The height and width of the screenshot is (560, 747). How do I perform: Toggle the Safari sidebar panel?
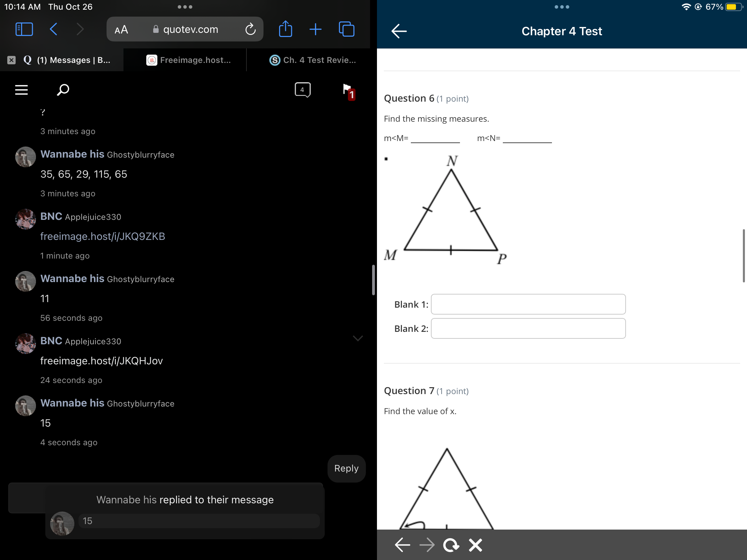(24, 29)
